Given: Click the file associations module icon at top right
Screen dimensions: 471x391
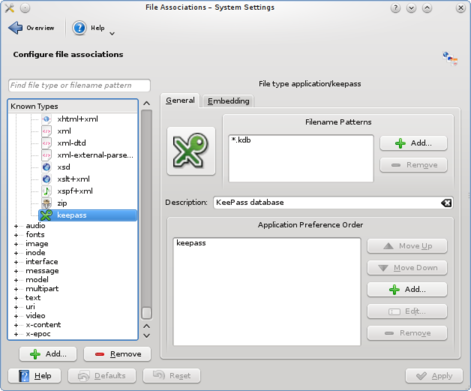Looking at the screenshot, I should (x=450, y=59).
